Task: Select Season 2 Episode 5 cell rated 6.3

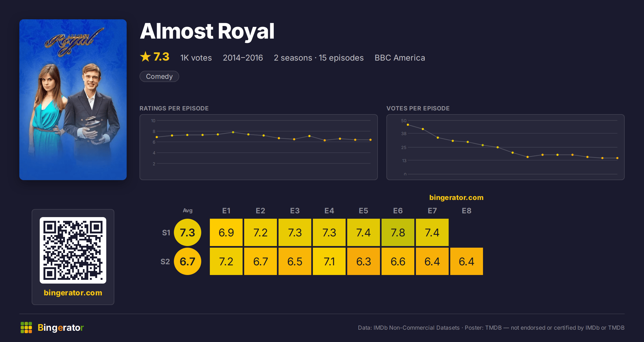Action: click(x=364, y=261)
